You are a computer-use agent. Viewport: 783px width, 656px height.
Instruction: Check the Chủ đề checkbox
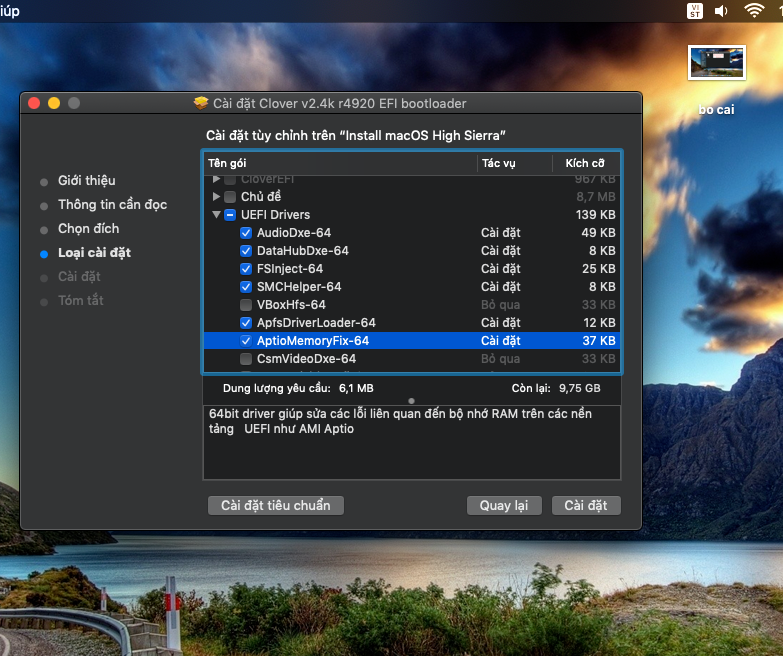click(230, 197)
